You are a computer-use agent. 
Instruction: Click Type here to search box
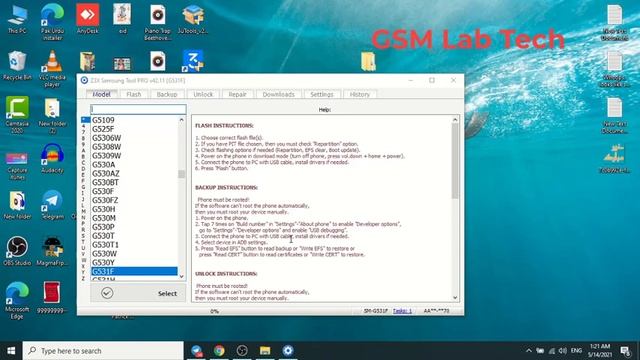[103, 351]
